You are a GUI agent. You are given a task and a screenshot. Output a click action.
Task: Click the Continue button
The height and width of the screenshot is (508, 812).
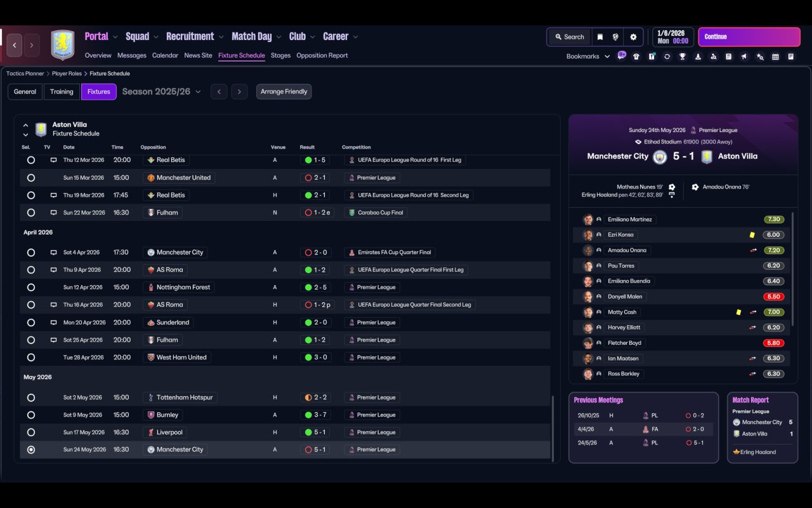point(749,37)
